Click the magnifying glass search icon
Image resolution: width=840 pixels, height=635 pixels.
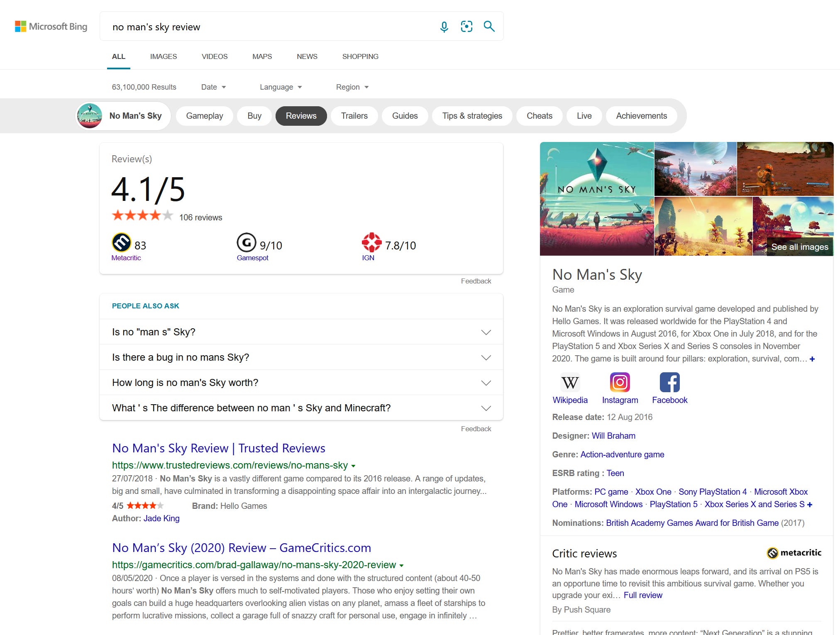[x=489, y=27]
